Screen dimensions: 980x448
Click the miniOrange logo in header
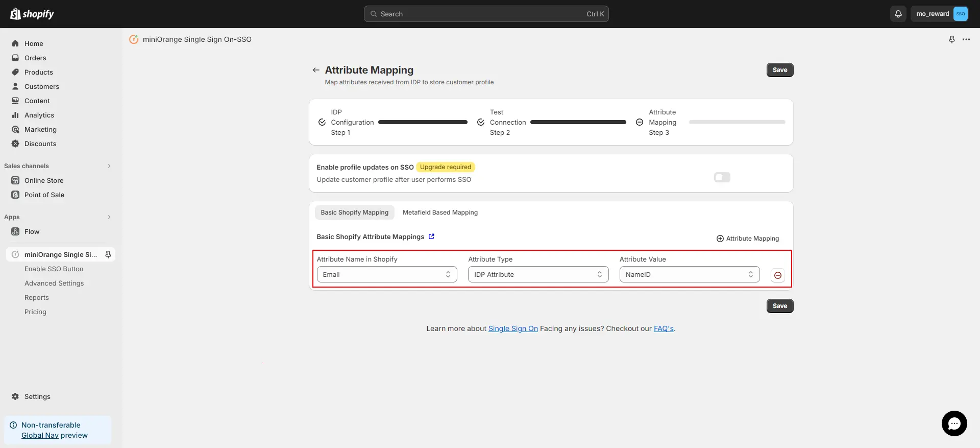(134, 39)
